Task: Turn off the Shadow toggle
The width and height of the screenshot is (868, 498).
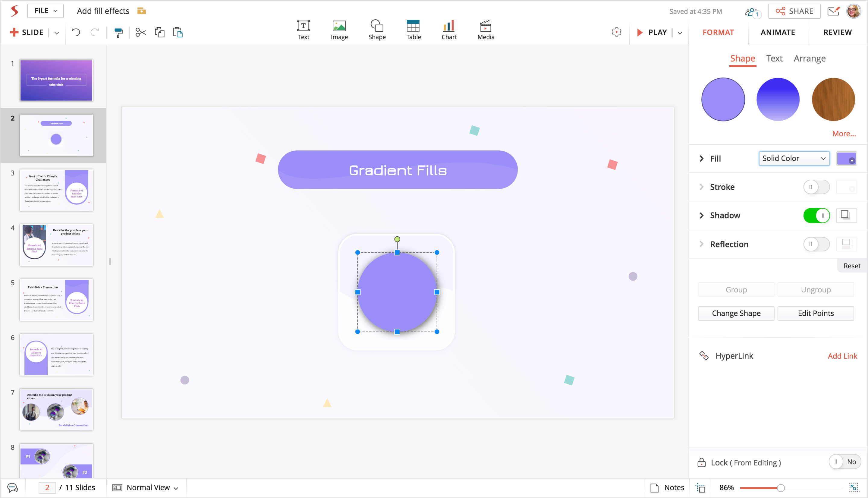Action: (x=816, y=216)
